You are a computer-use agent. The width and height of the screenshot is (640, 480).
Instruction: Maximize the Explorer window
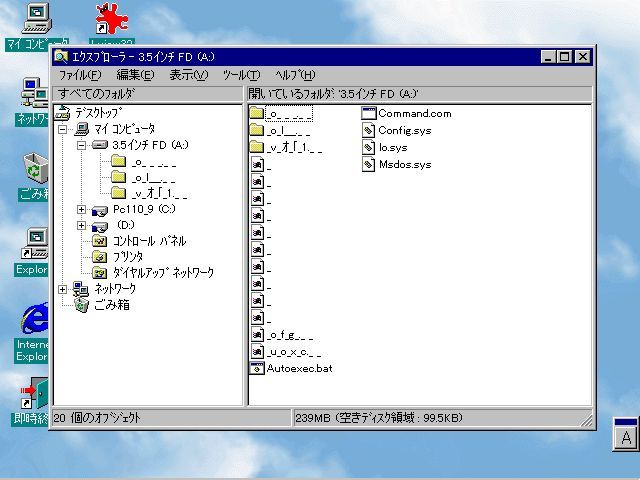pyautogui.click(x=564, y=57)
